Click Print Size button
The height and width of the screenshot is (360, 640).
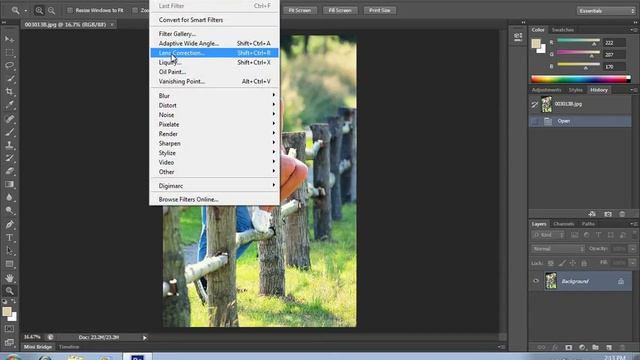(380, 10)
